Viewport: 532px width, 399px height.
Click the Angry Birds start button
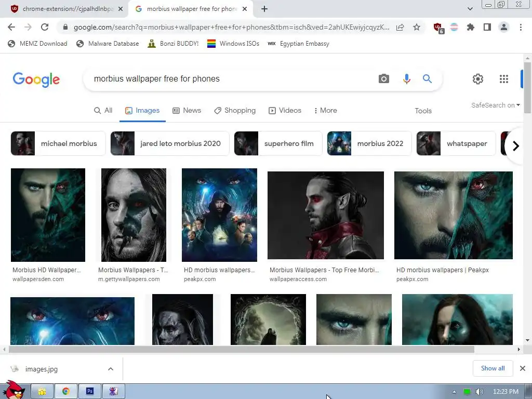(x=14, y=390)
